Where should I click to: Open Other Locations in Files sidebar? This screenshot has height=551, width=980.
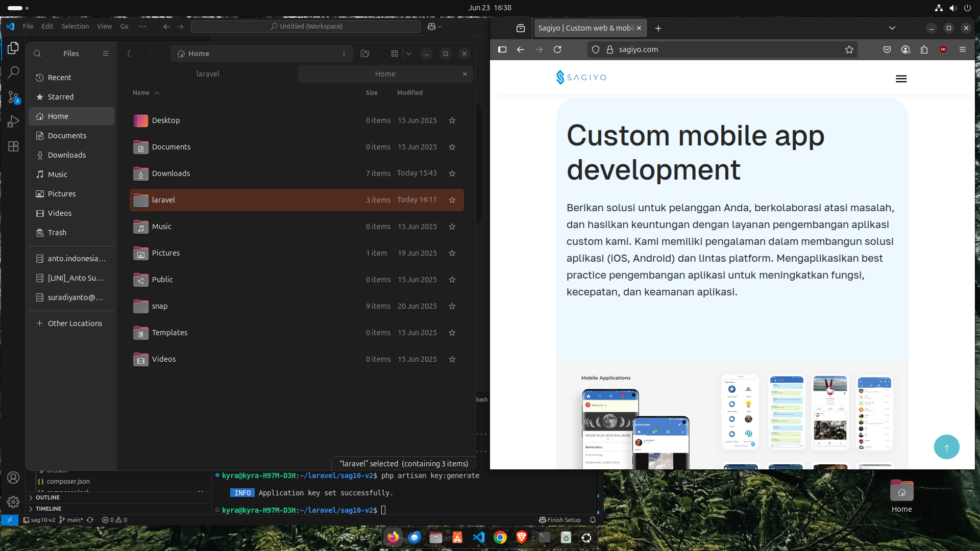click(71, 323)
